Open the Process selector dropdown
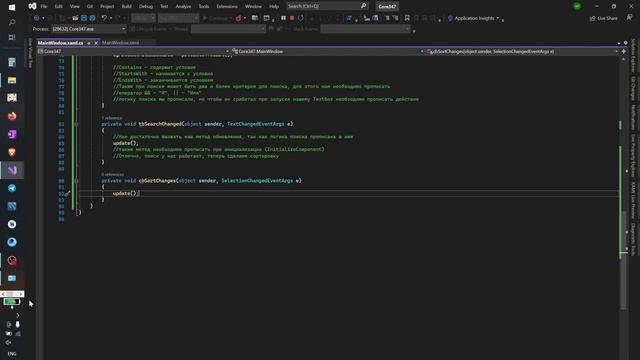Screen dimensions: 640x360 click(x=89, y=29)
